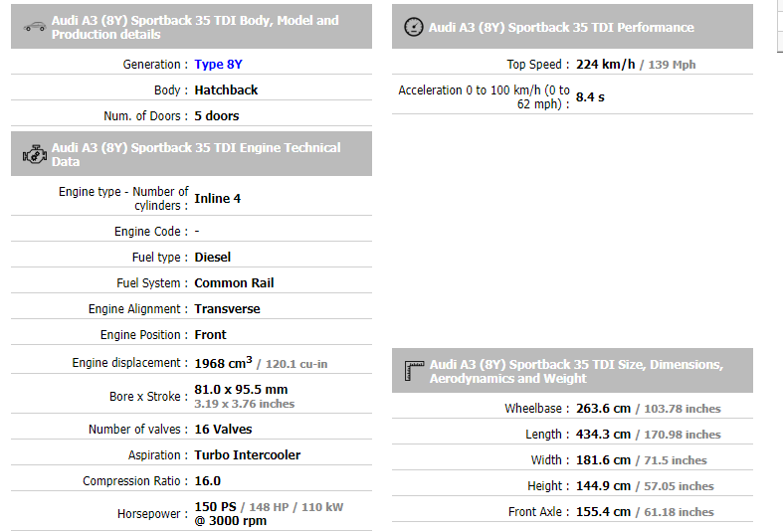Viewport: 783px width, 532px height.
Task: Click the Acceleration 0 to 100 km/h label
Action: (484, 97)
